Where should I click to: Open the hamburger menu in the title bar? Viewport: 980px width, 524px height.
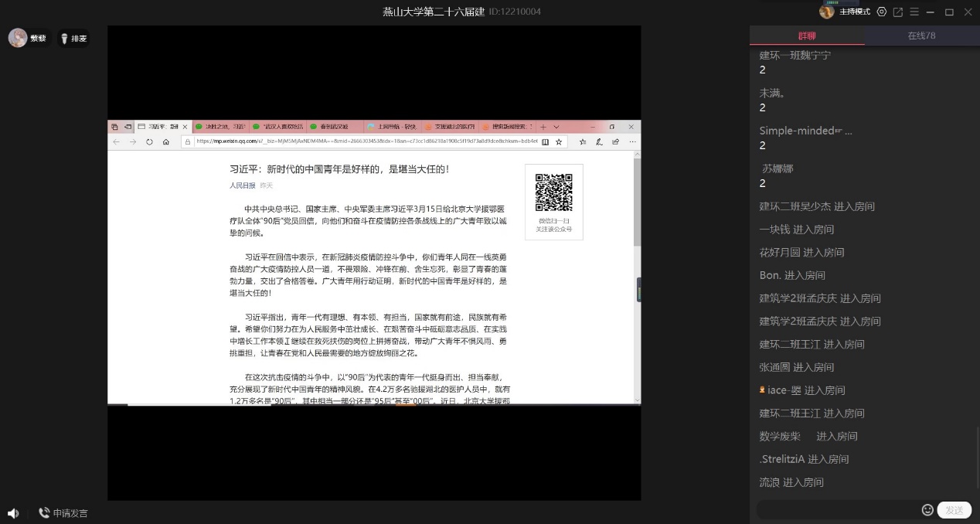tap(914, 12)
